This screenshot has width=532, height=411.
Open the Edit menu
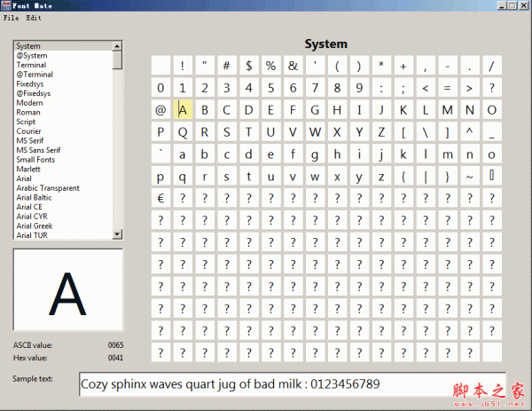(x=34, y=18)
